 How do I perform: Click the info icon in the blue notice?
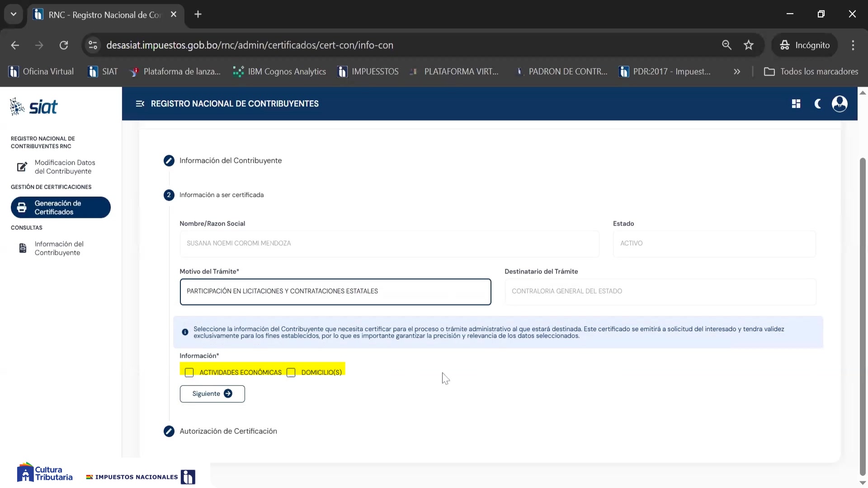pos(185,332)
